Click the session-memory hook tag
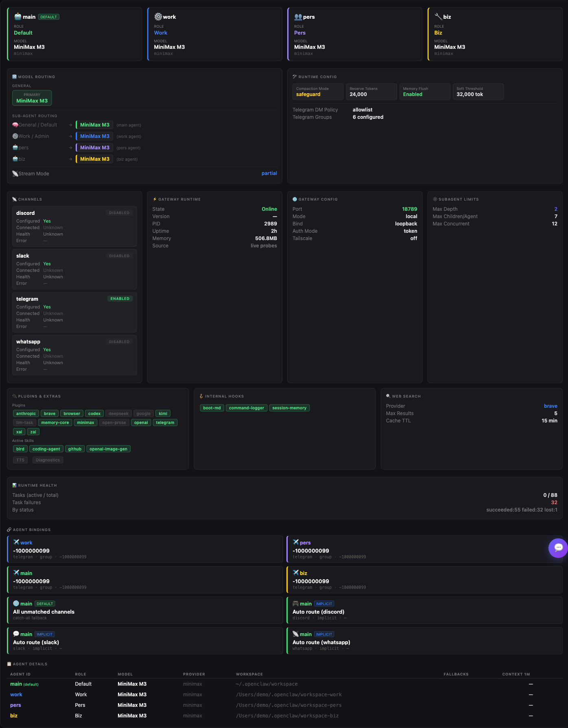Screen dimensions: 568x728 (x=289, y=408)
